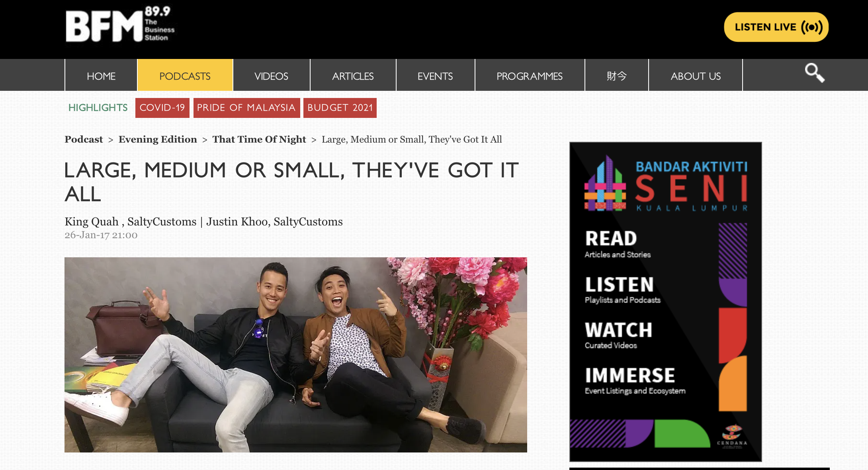This screenshot has height=470, width=868.
Task: Open the Bandar Aktiviti Seni advertisement
Action: 666,302
